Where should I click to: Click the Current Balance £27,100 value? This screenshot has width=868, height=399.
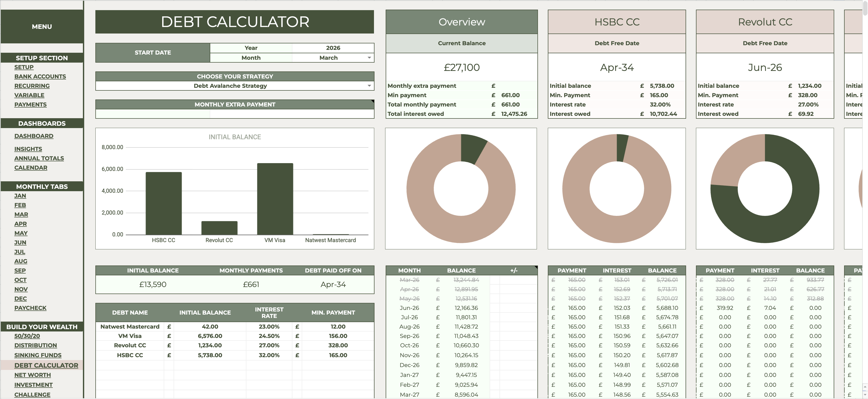(x=462, y=67)
